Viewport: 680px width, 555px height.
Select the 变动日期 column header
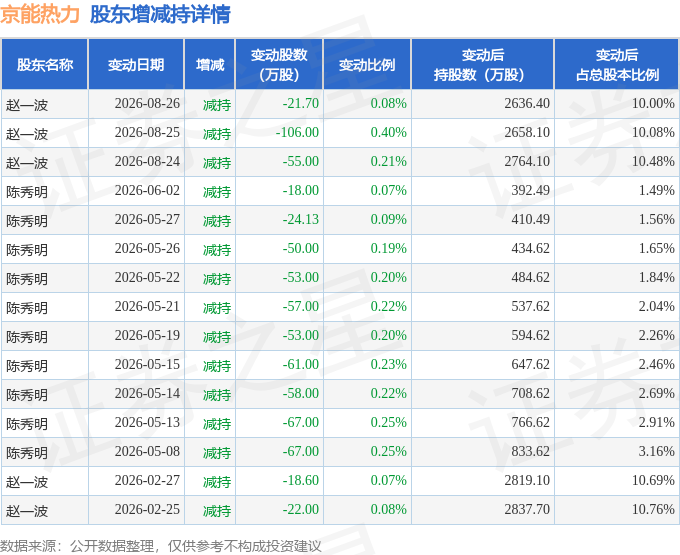[x=136, y=65]
